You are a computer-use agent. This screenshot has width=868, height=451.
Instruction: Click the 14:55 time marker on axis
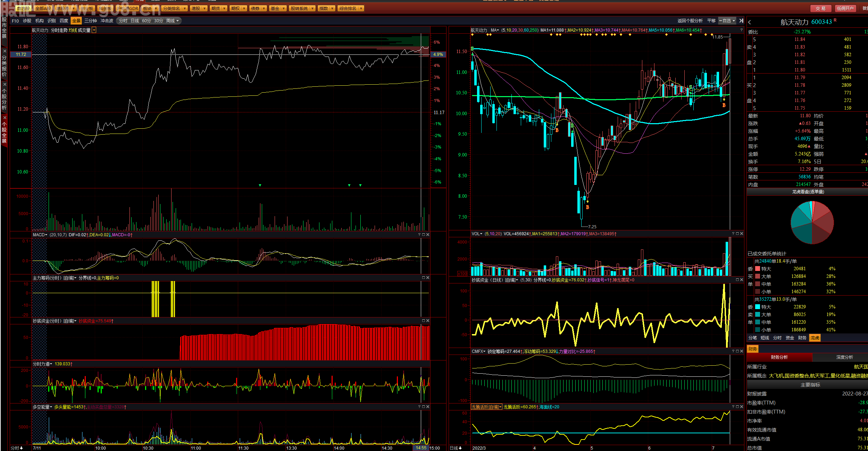coord(421,448)
